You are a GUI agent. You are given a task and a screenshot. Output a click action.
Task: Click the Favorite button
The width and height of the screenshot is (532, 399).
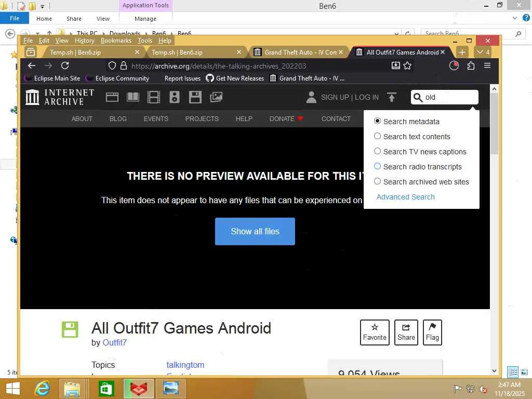click(x=375, y=332)
